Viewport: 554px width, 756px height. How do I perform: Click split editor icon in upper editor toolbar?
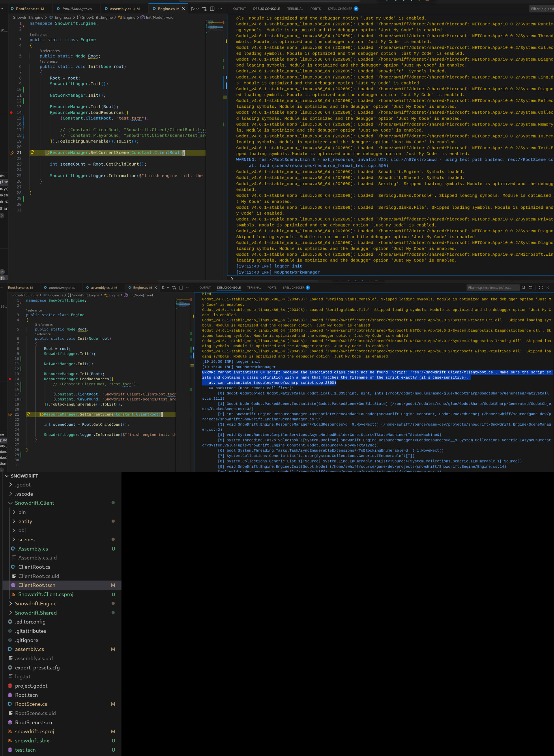212,9
